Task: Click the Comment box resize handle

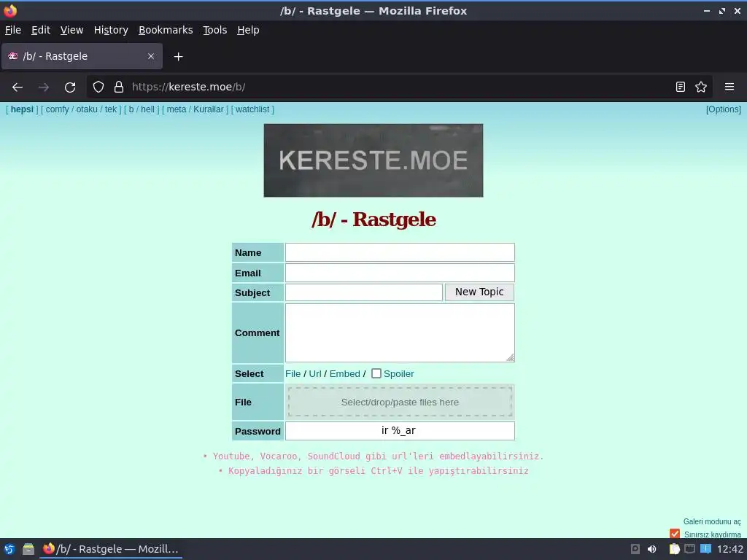Action: [510, 357]
